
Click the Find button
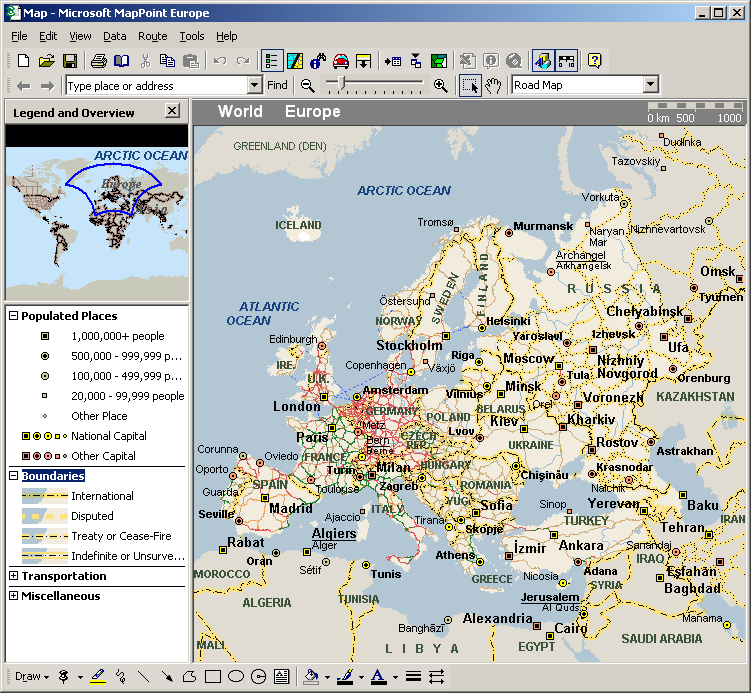click(x=277, y=85)
